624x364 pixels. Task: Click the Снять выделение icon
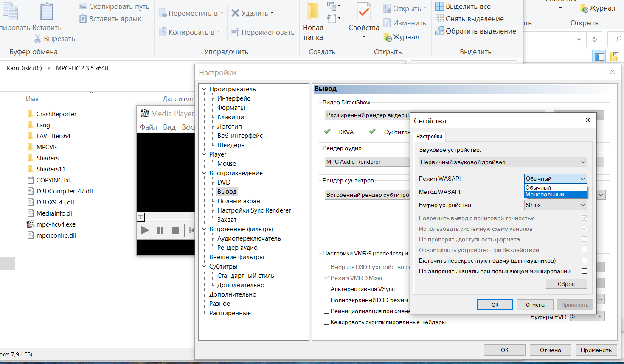[439, 19]
